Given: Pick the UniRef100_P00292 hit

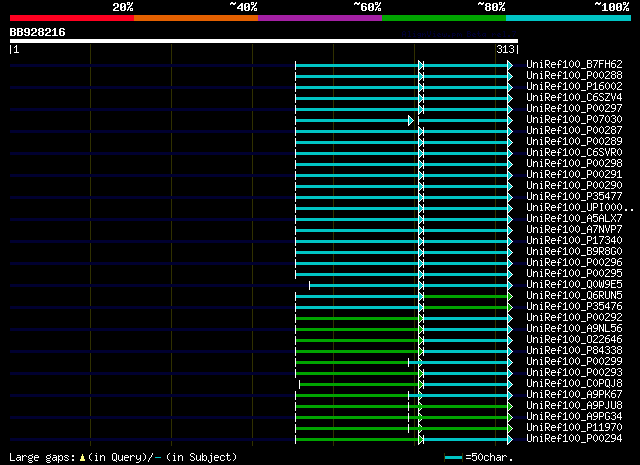Looking at the screenshot, I should tap(574, 318).
